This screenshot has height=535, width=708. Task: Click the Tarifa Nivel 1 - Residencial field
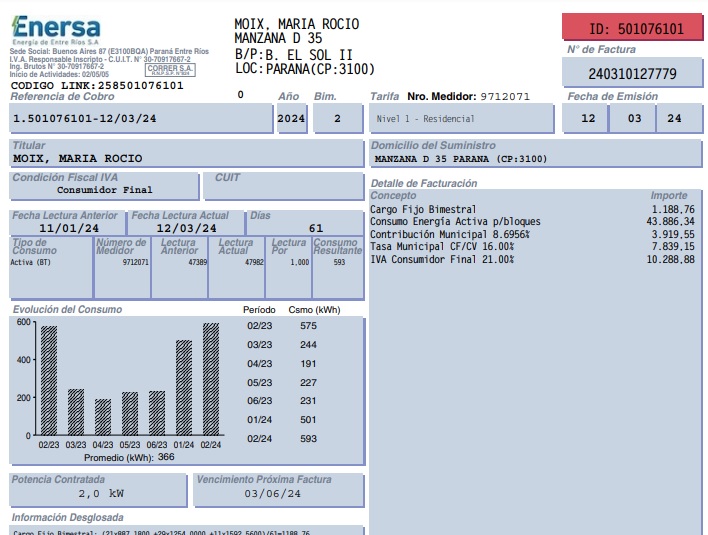461,118
